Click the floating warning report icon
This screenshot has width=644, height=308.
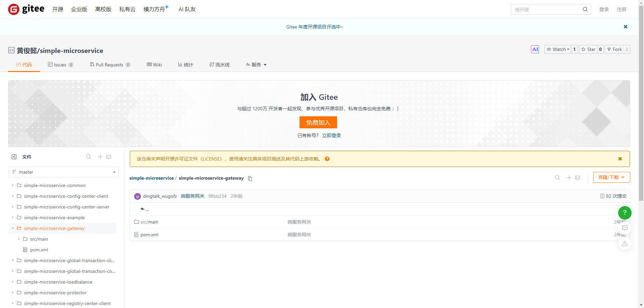pyautogui.click(x=625, y=244)
